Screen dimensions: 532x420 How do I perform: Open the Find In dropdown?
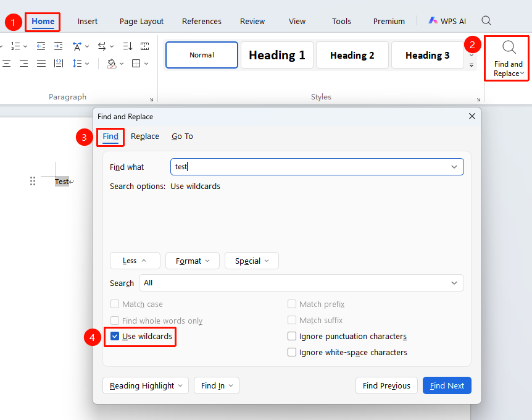(x=217, y=385)
